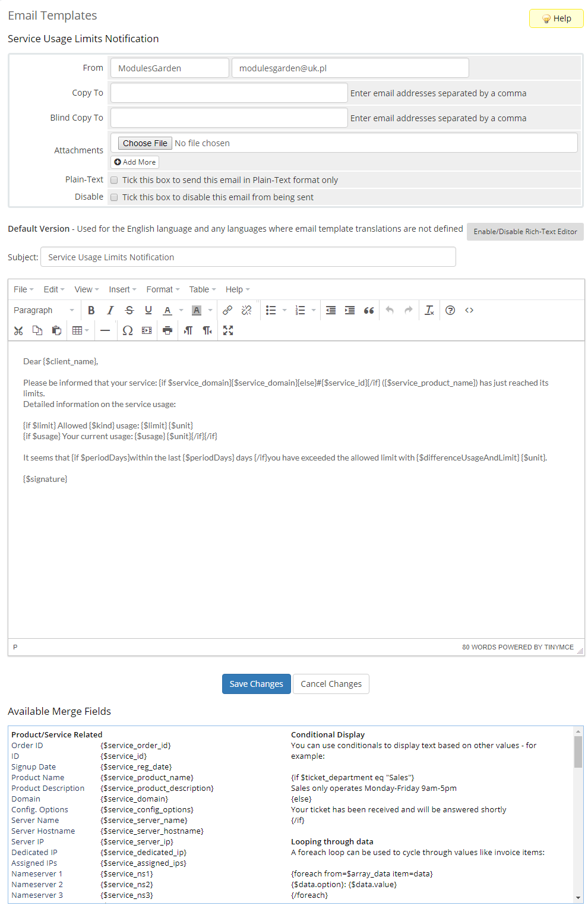Copy selection with the copy icon
Image resolution: width=588 pixels, height=921 pixels.
(37, 330)
